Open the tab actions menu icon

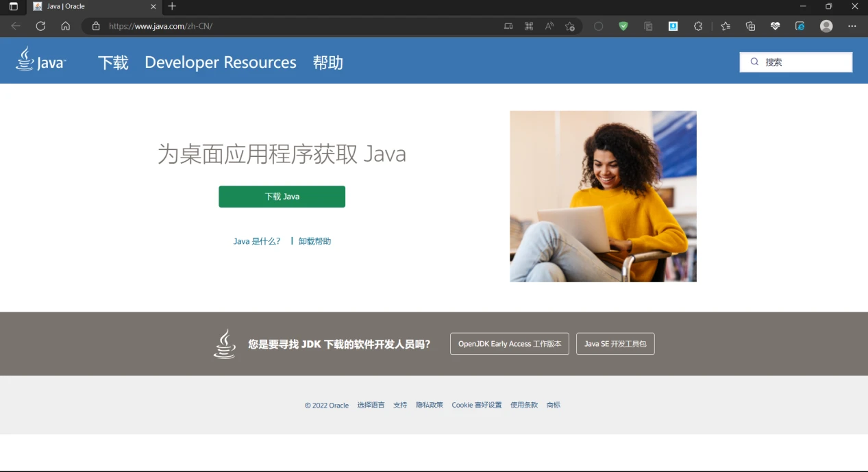pyautogui.click(x=13, y=6)
